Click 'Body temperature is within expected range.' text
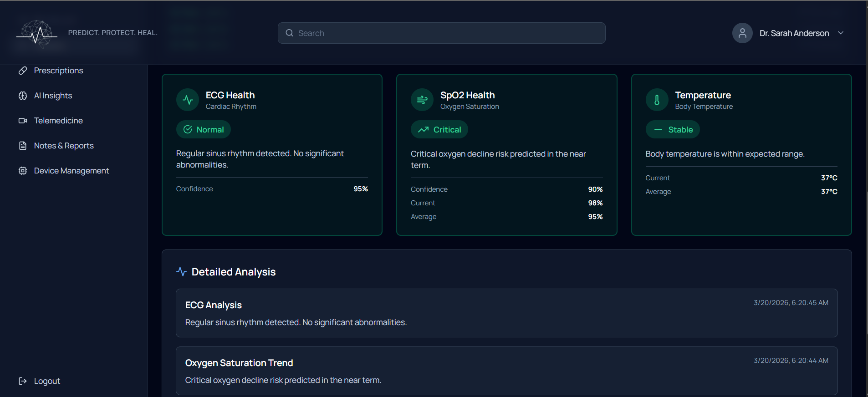868x397 pixels. click(x=725, y=154)
